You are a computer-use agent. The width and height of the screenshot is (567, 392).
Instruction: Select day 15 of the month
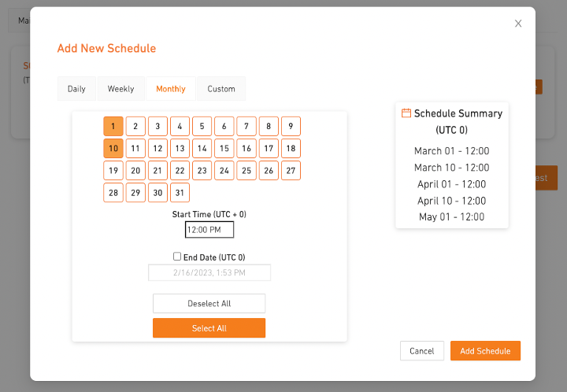(x=224, y=148)
